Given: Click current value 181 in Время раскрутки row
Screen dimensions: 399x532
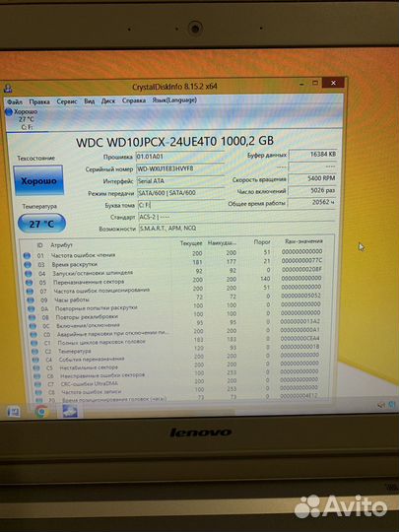Looking at the screenshot, I should 197,262.
